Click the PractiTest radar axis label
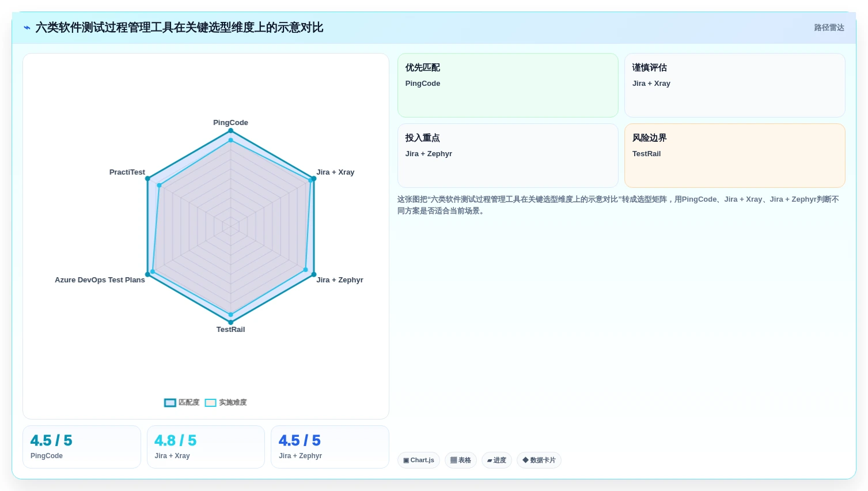The image size is (868, 491). tap(127, 172)
